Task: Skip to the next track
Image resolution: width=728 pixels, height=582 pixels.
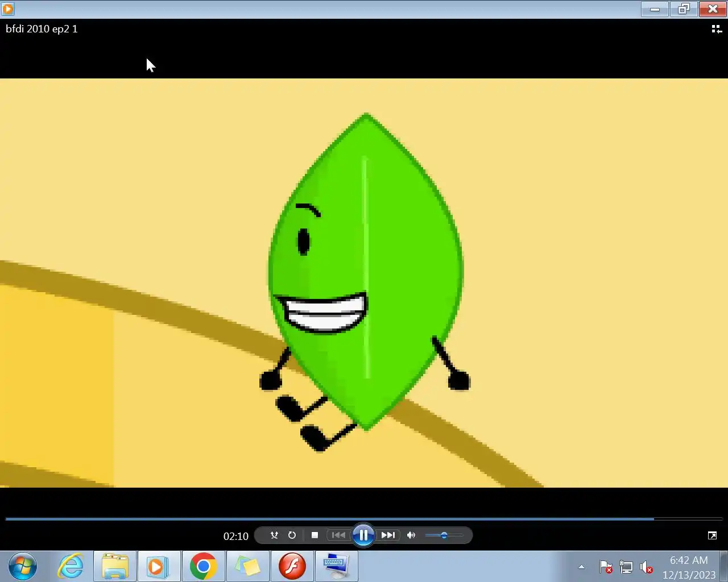Action: [x=388, y=535]
